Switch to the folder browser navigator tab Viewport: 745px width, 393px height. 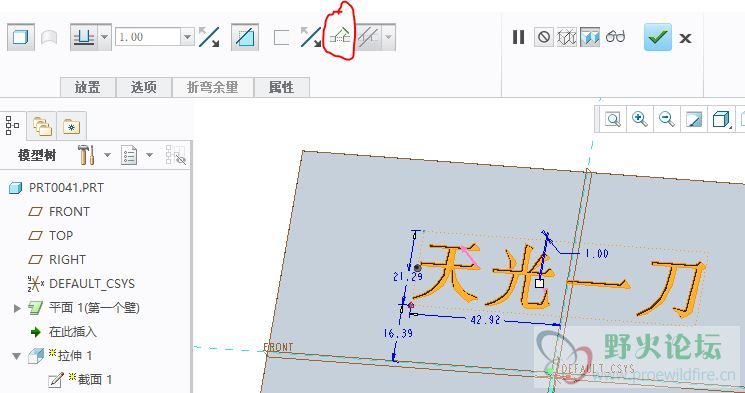(x=42, y=126)
